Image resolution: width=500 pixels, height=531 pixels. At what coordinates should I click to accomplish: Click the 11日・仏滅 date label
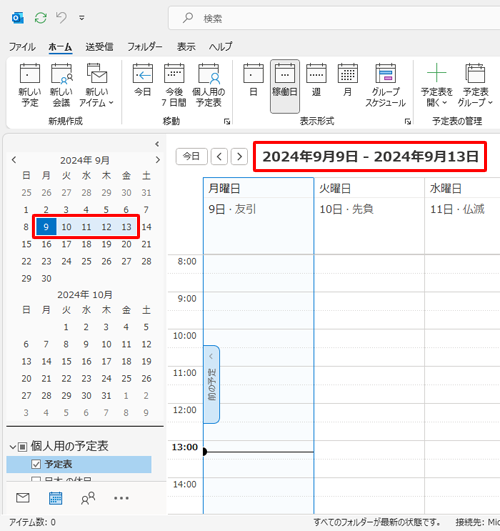(457, 209)
